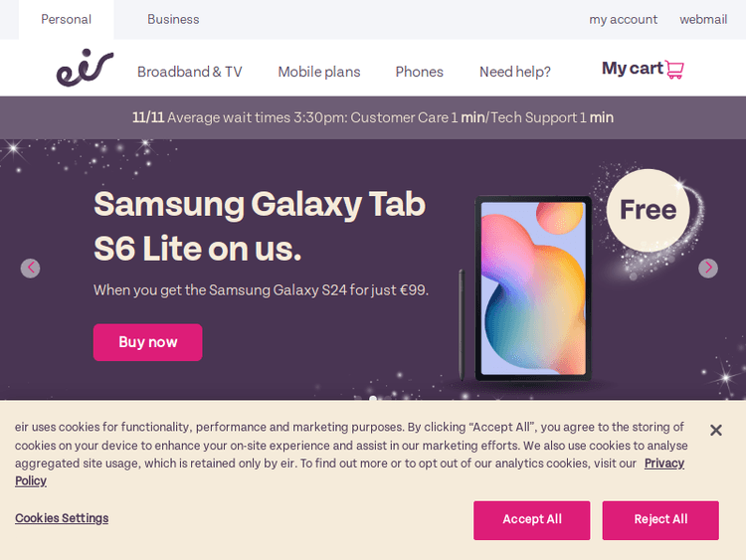Go to the previous carousel slide

(31, 268)
